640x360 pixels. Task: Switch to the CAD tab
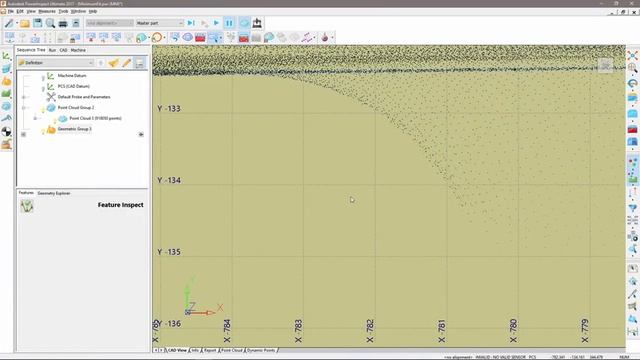pyautogui.click(x=63, y=50)
